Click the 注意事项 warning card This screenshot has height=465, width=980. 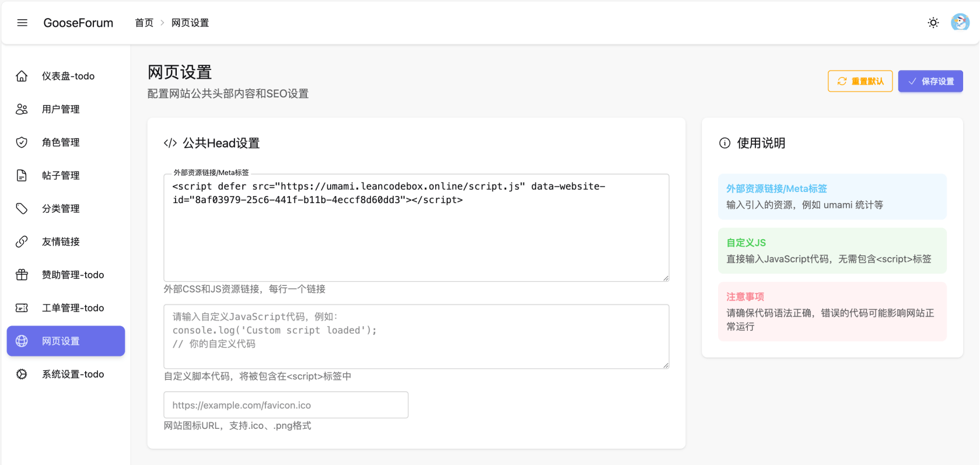click(832, 312)
